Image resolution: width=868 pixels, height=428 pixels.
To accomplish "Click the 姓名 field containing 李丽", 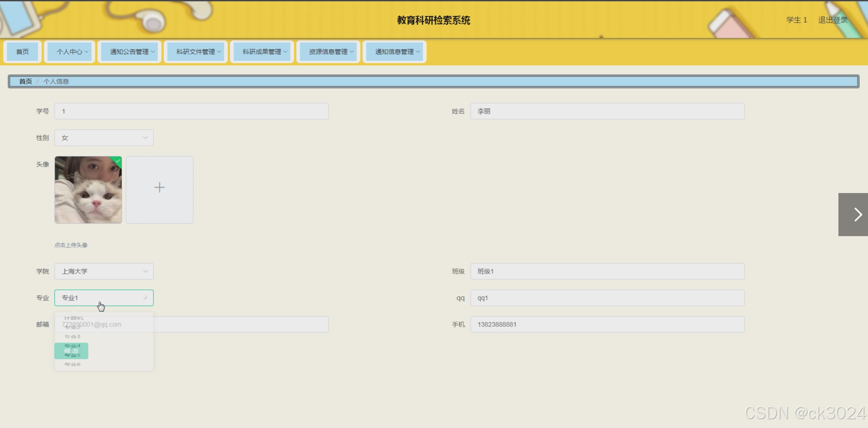I will click(607, 111).
